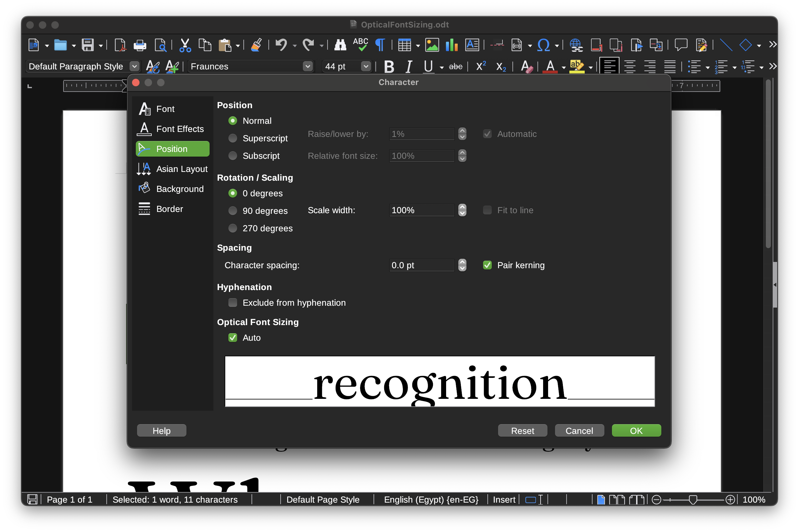Image resolution: width=799 pixels, height=532 pixels.
Task: Click the Clone Formatting paintbrush icon
Action: point(256,45)
